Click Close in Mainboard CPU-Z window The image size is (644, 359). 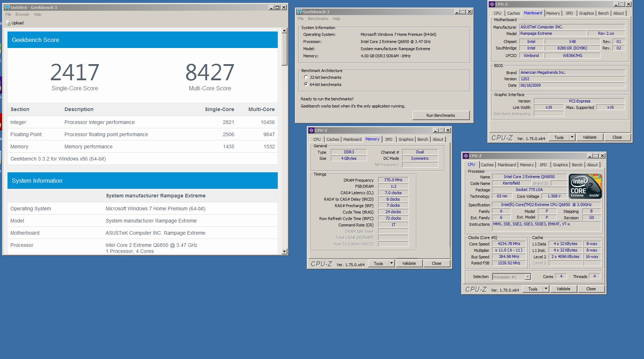point(617,137)
